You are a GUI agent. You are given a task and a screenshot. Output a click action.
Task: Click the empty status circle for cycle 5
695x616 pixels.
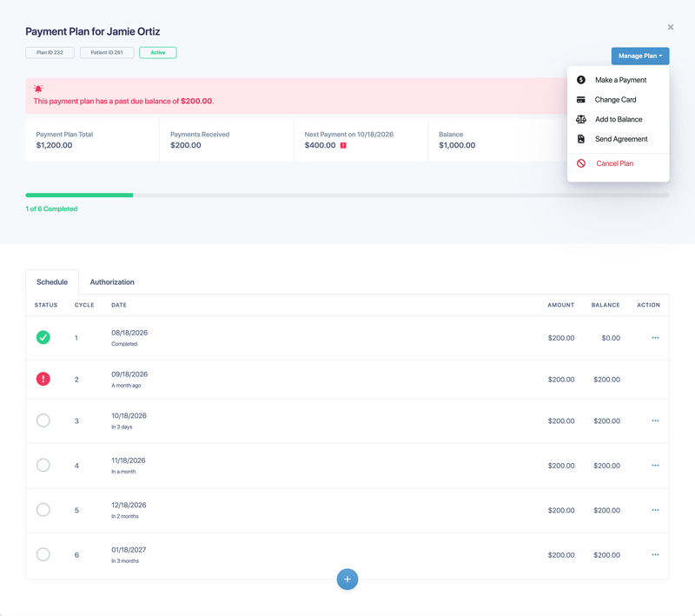43,510
